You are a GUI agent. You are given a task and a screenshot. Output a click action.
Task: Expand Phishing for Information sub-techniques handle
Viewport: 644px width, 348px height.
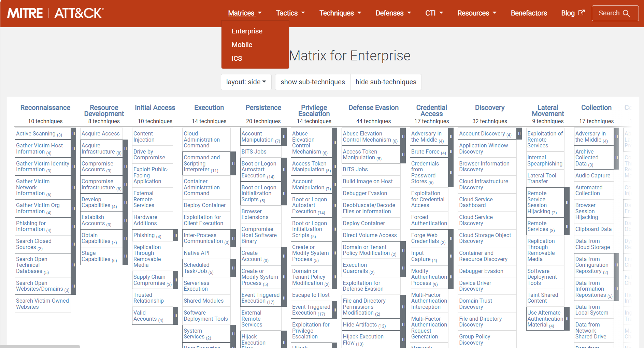[73, 226]
